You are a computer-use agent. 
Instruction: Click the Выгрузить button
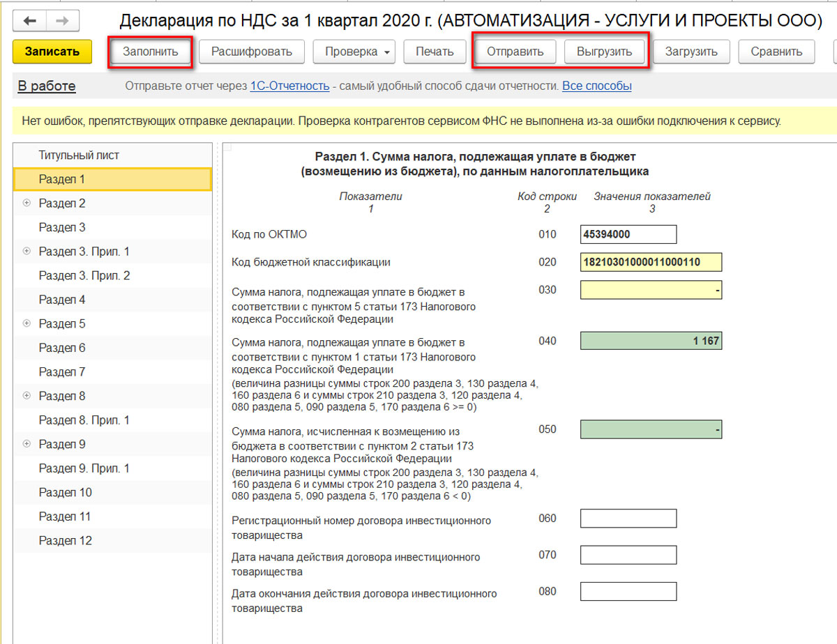pyautogui.click(x=604, y=52)
